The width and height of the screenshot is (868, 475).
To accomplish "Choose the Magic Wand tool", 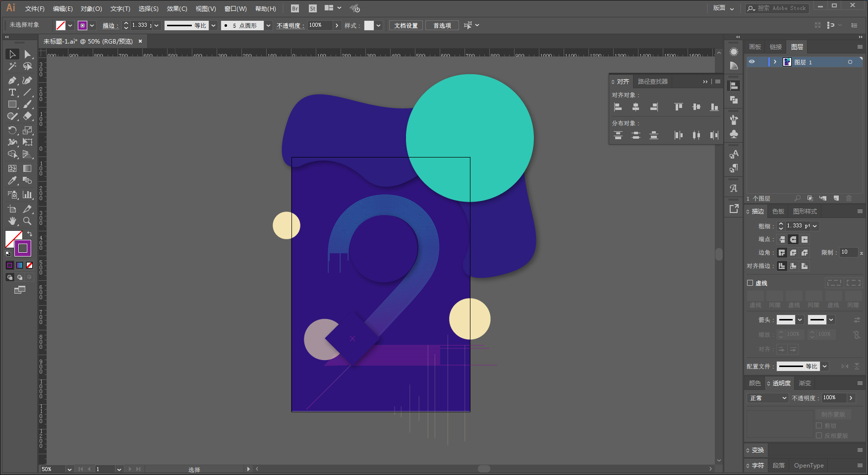I will 12,66.
